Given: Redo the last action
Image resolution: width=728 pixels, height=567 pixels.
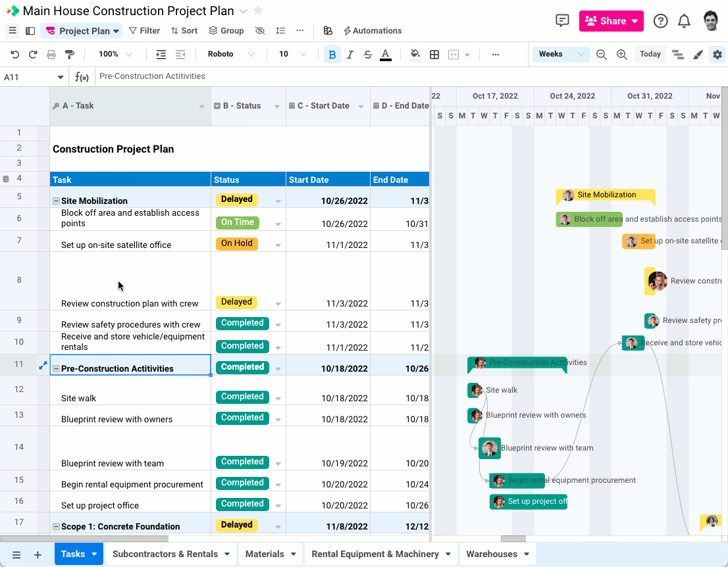Looking at the screenshot, I should pos(33,55).
